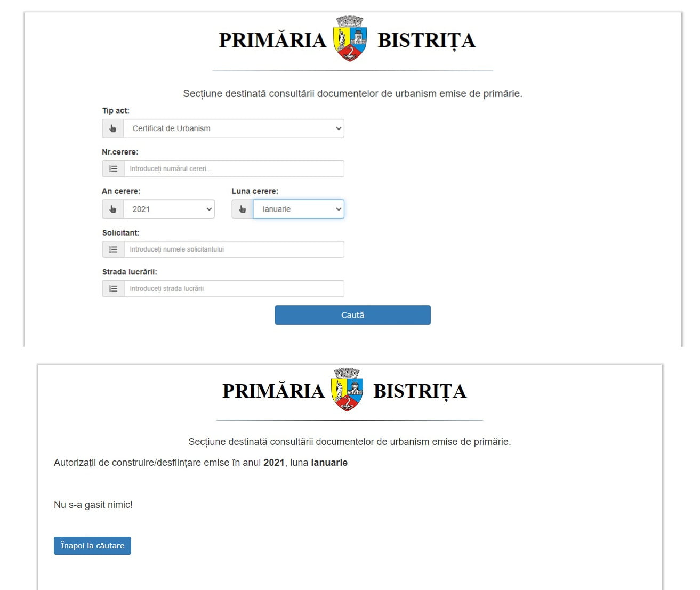This screenshot has height=590, width=700.
Task: Click the Tip act label
Action: (x=116, y=110)
